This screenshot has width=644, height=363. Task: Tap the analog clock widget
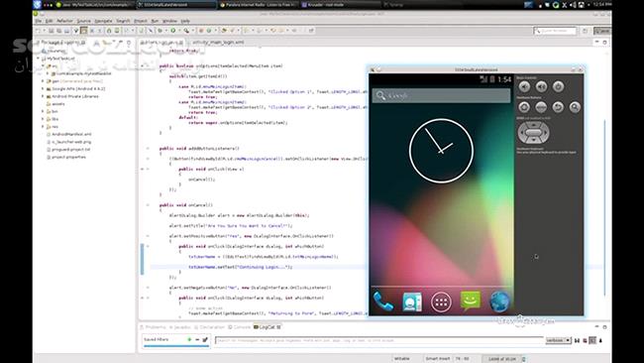point(441,151)
